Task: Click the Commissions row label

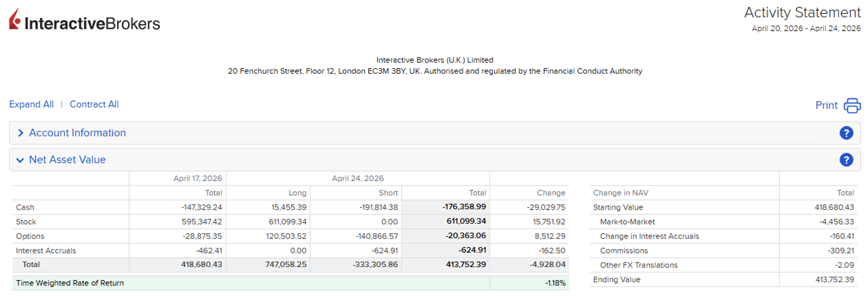Action: (x=624, y=251)
